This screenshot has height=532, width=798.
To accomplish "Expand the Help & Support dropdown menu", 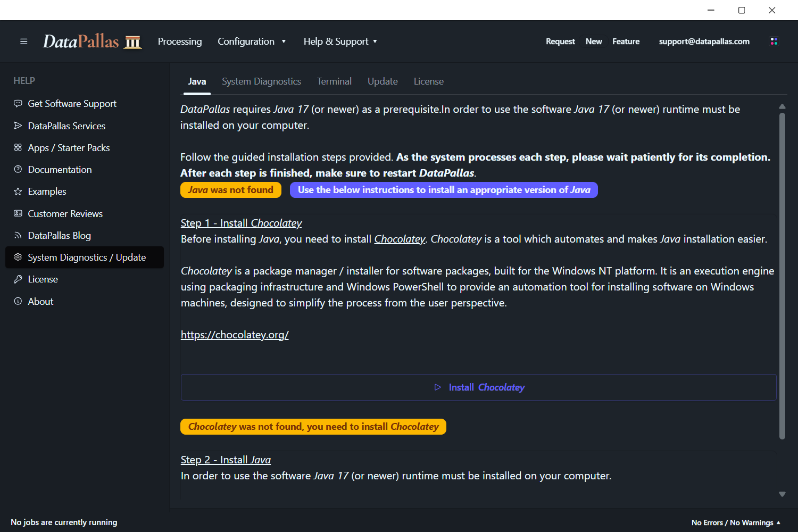I will 340,41.
